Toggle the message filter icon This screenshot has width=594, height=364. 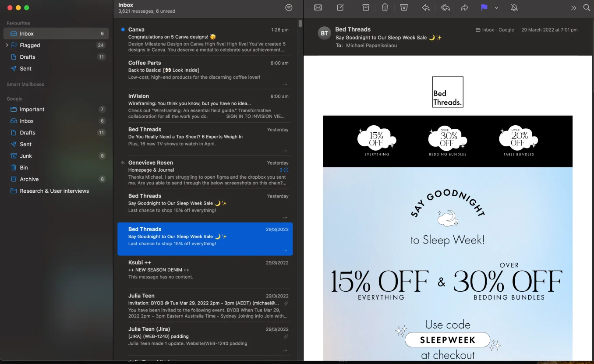tap(289, 8)
